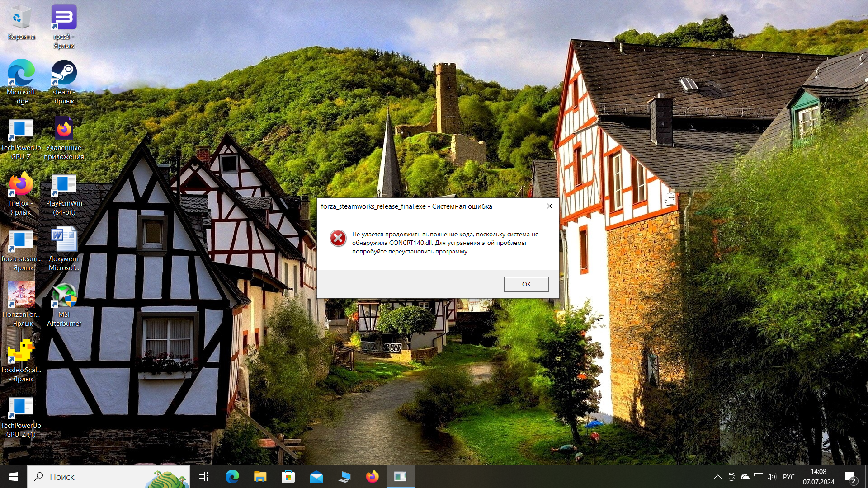Select the HorizonForbidden shortcut icon
The height and width of the screenshot is (488, 868).
point(21,296)
